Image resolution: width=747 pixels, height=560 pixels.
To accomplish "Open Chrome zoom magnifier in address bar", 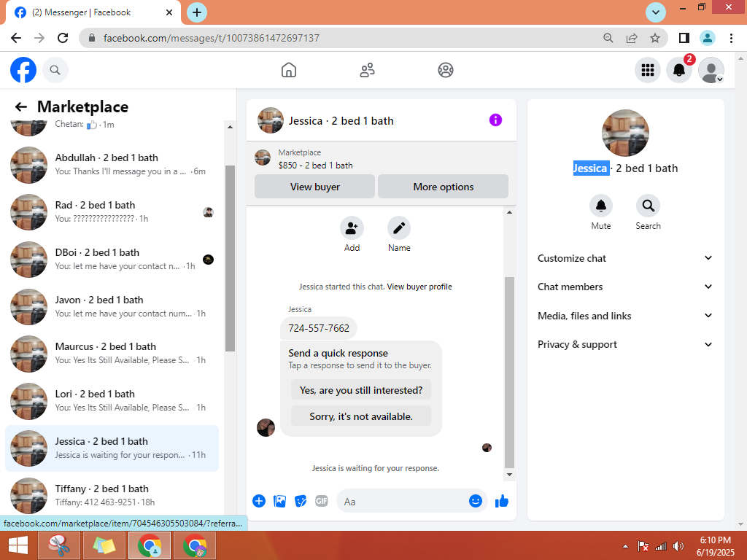I will pos(608,38).
